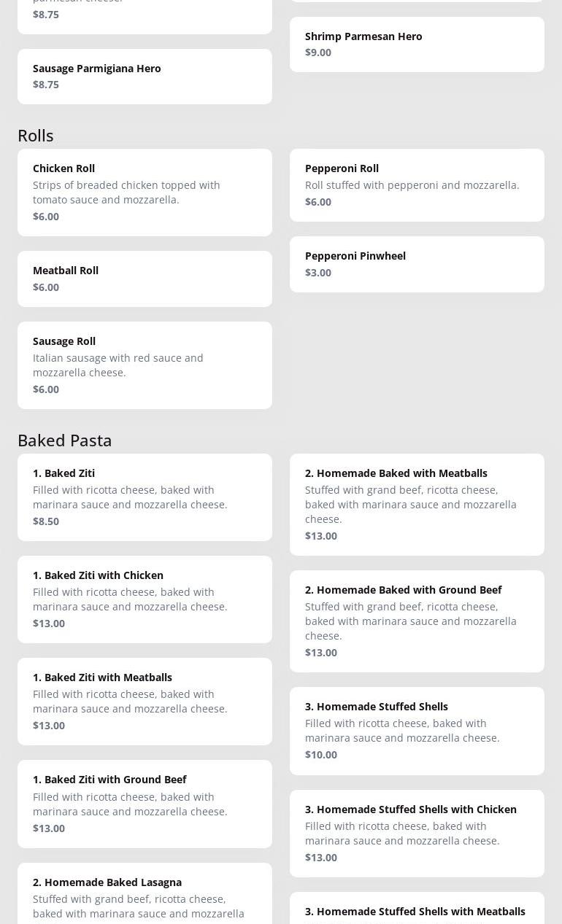562x924 pixels.
Task: Choose plain 3. Homemade Stuffed Shells for $10.00
Action: (x=417, y=730)
